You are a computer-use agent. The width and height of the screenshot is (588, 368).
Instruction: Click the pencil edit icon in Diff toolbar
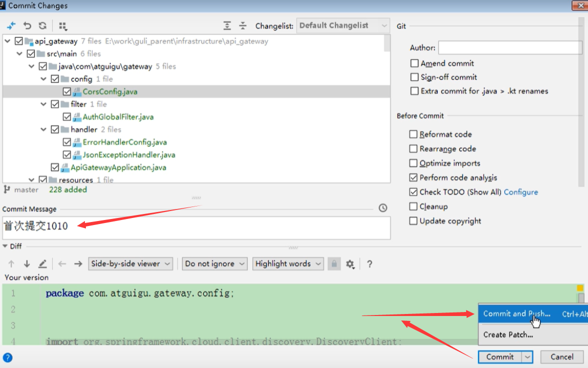[42, 263]
